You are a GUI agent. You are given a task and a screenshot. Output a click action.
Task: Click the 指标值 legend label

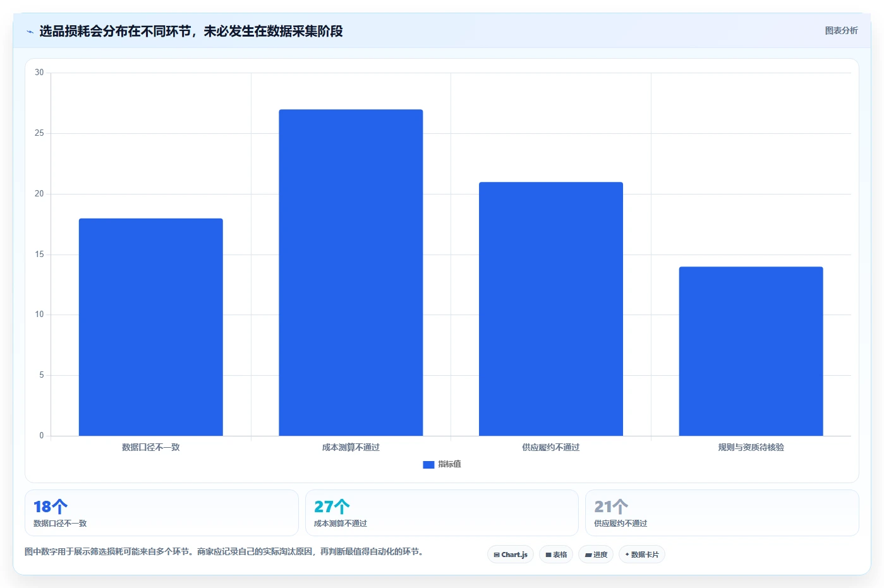tap(449, 464)
